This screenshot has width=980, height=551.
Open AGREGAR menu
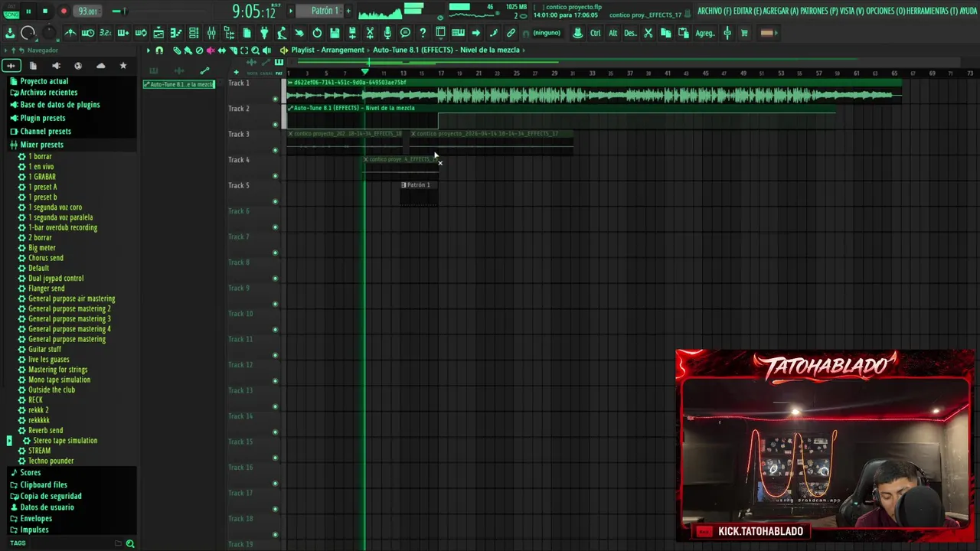[x=781, y=11]
